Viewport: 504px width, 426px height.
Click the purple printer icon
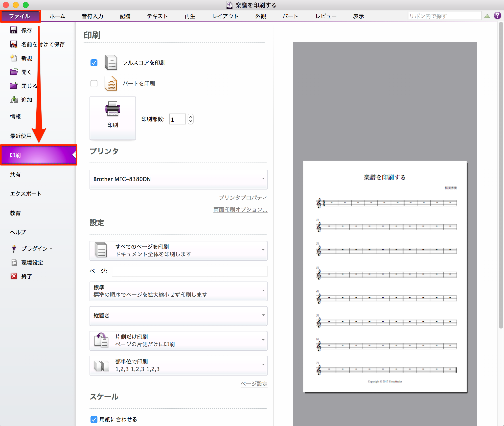pos(113,109)
